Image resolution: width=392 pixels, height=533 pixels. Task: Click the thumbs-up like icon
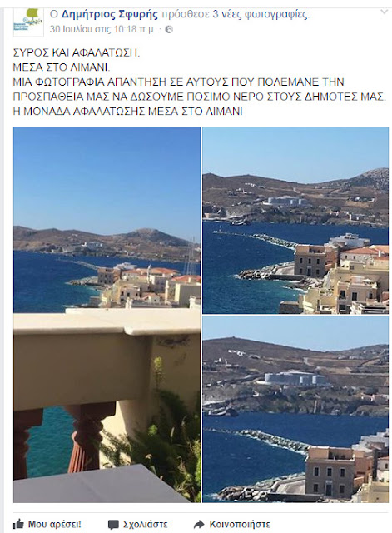tap(18, 524)
